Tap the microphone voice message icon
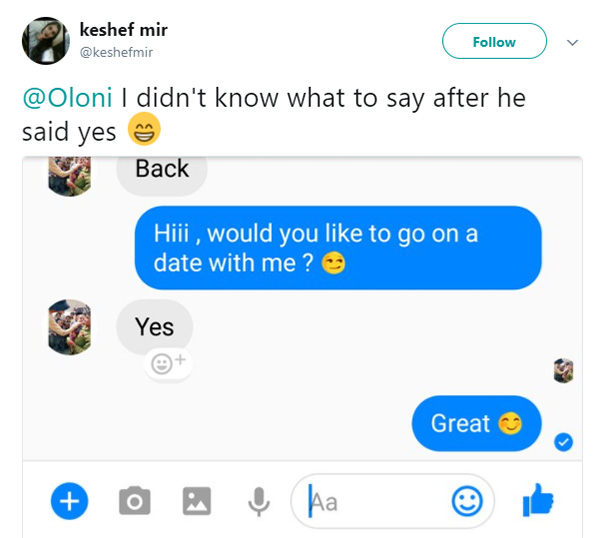The height and width of the screenshot is (538, 600). (x=259, y=502)
